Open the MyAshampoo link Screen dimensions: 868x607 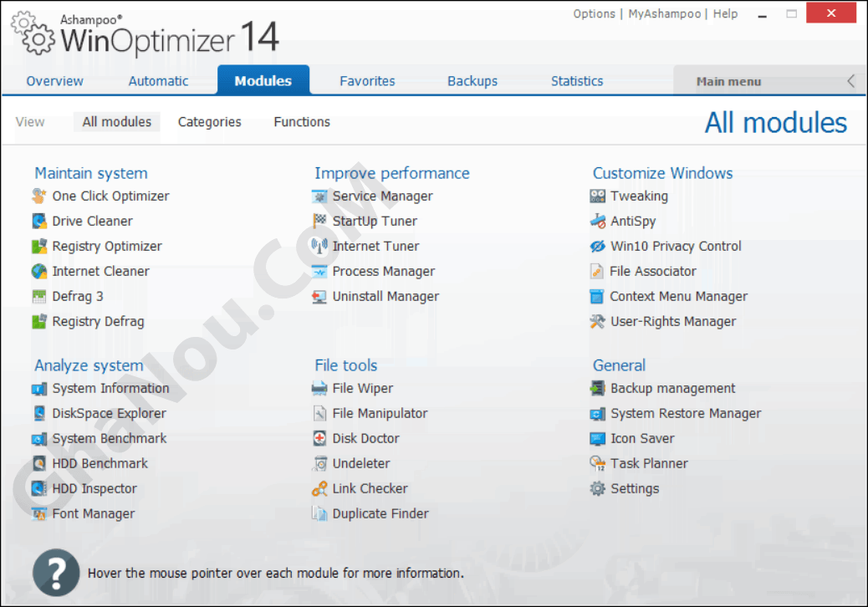(x=664, y=14)
